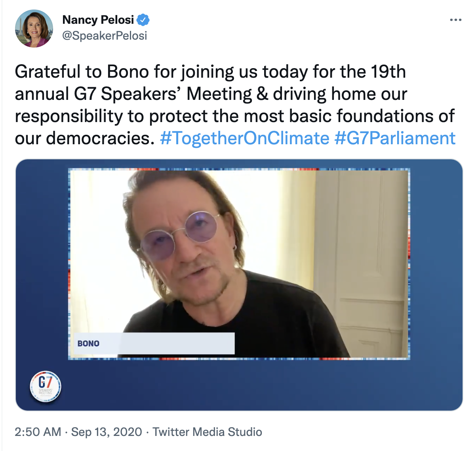Open the Twitter Media Studio source link
476x451 pixels.
207,432
